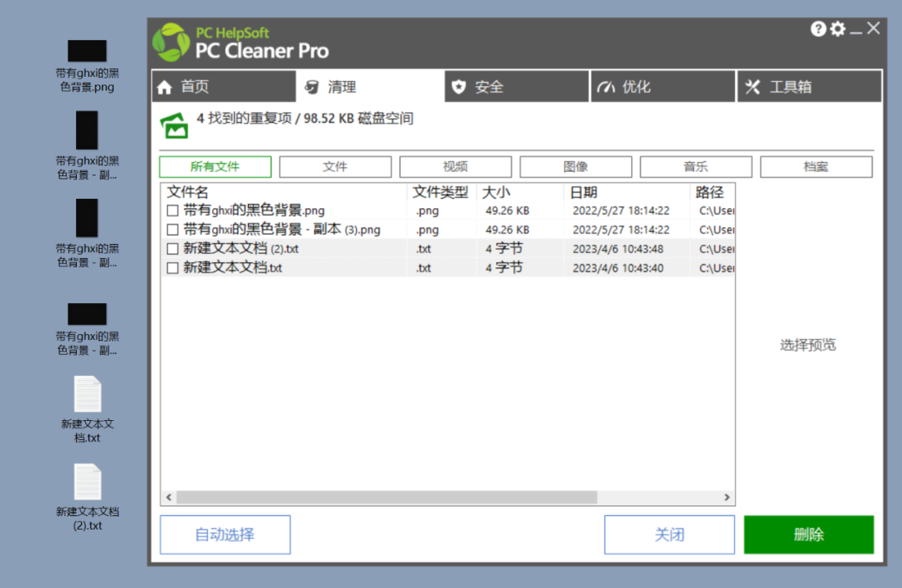Open the 安全 tab
This screenshot has width=902, height=588.
coord(517,86)
